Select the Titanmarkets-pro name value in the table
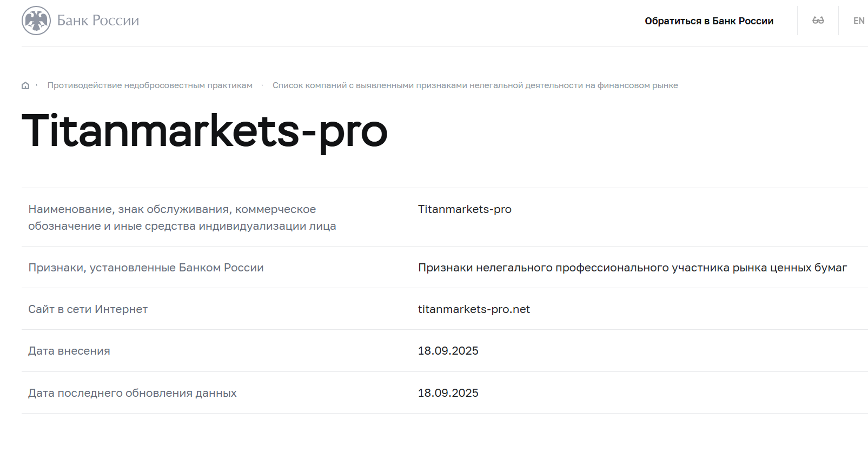 pyautogui.click(x=465, y=209)
